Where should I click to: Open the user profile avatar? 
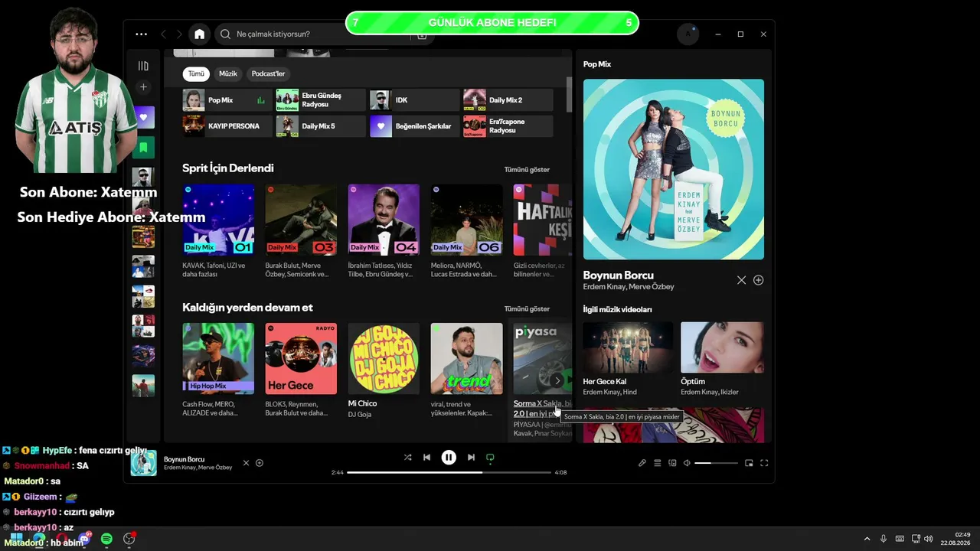point(688,34)
